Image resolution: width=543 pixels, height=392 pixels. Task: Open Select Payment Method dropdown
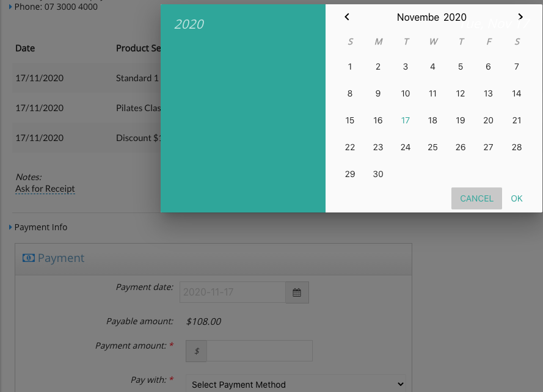click(296, 385)
